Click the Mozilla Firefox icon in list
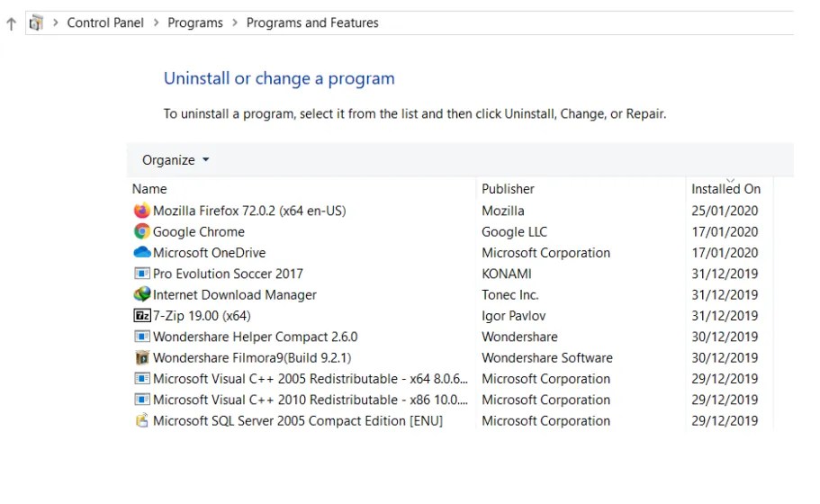 pyautogui.click(x=141, y=211)
